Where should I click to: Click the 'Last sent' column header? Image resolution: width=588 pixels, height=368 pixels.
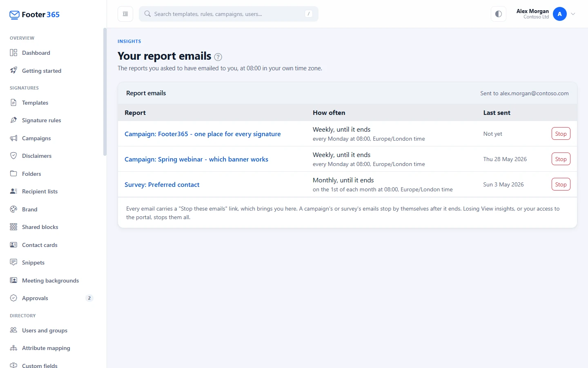pyautogui.click(x=497, y=112)
